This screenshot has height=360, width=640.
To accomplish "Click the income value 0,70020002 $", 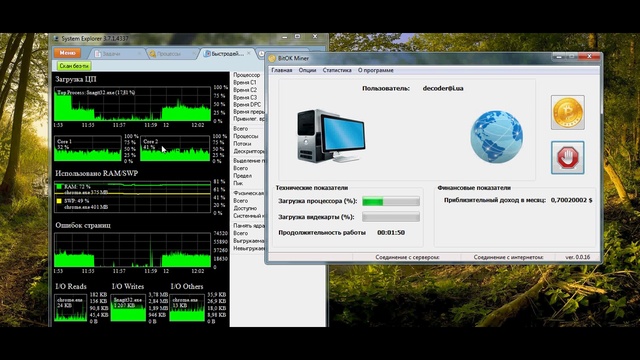I will (x=571, y=200).
